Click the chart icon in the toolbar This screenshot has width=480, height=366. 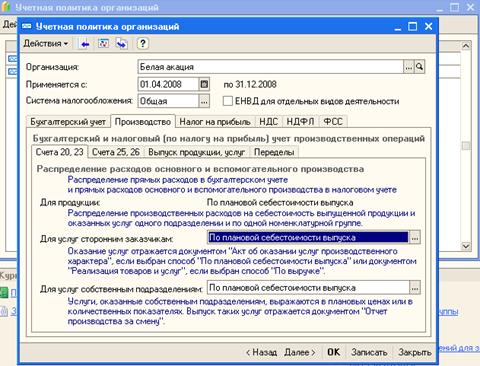point(103,44)
